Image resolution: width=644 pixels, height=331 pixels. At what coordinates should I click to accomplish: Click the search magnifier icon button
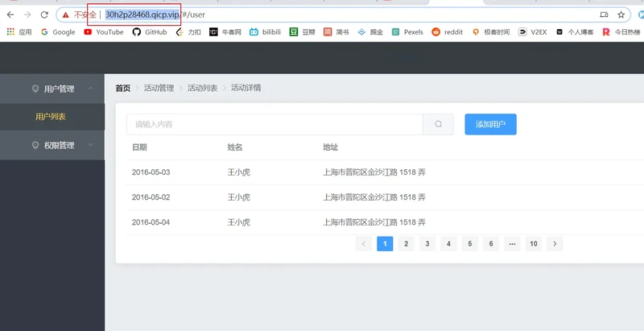438,124
